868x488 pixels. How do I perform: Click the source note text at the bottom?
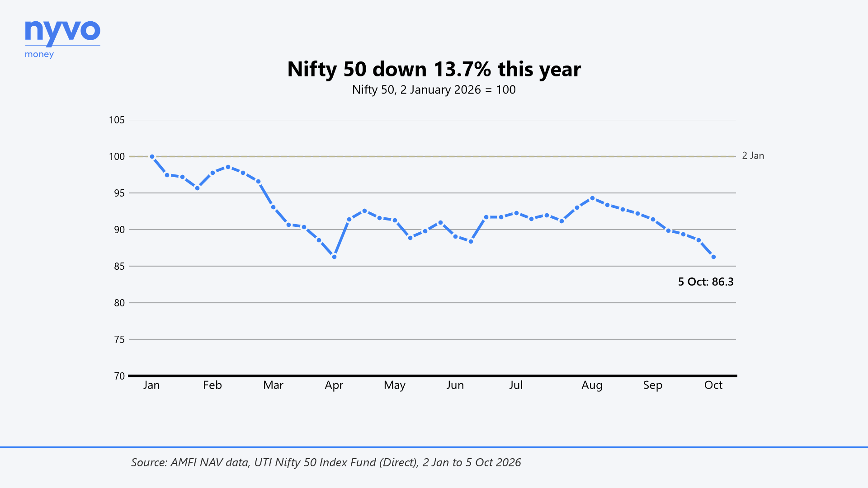pyautogui.click(x=326, y=463)
